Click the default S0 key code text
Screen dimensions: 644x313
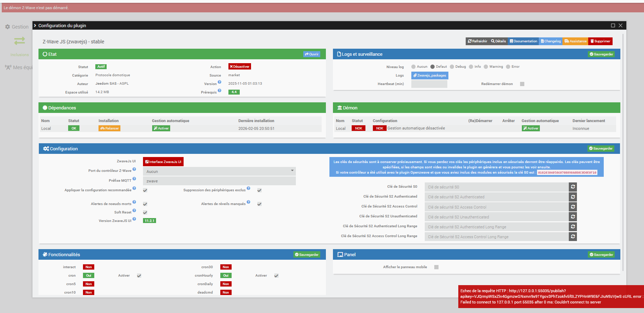[x=567, y=173]
